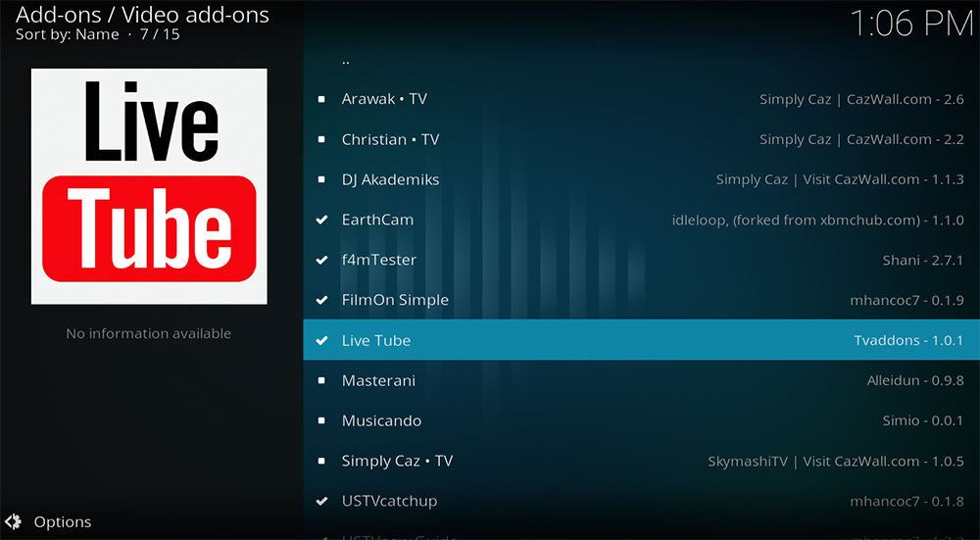The image size is (980, 540).
Task: Click "Simply Caz | CazWall.com - 2.6"
Action: (861, 99)
